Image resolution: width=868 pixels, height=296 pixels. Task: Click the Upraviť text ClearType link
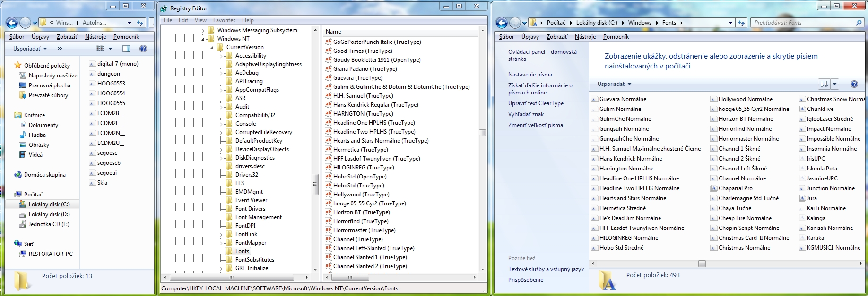(536, 103)
